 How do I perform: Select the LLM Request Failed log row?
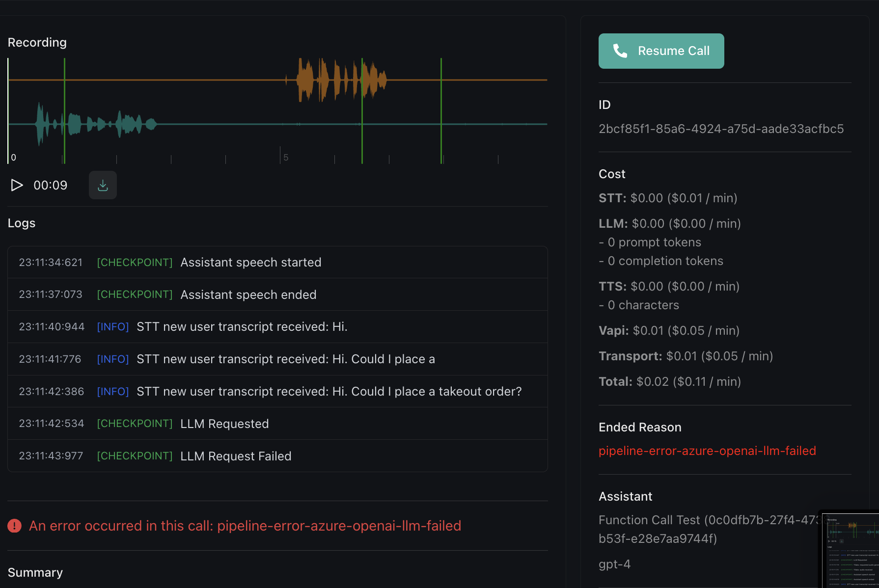tap(277, 456)
